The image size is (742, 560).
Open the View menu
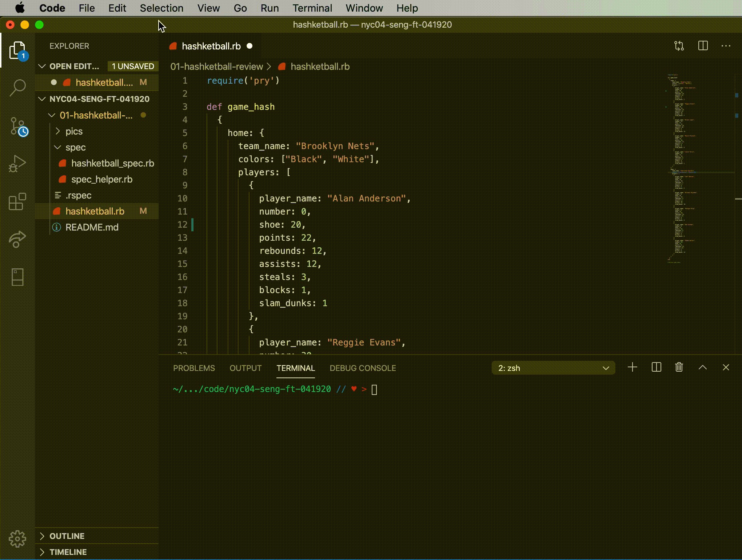tap(208, 8)
